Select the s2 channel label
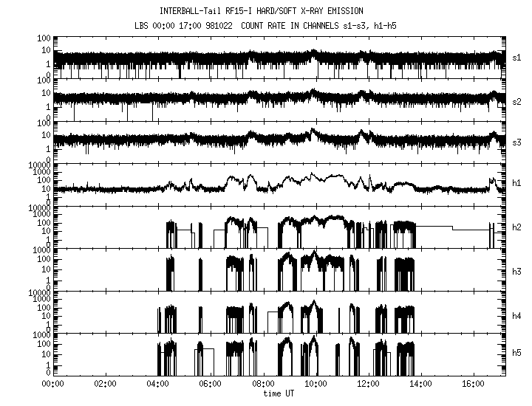The image size is (532, 406). click(516, 102)
